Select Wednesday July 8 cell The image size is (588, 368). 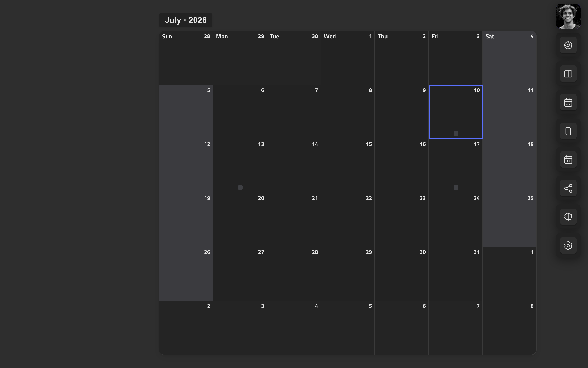[x=347, y=112]
